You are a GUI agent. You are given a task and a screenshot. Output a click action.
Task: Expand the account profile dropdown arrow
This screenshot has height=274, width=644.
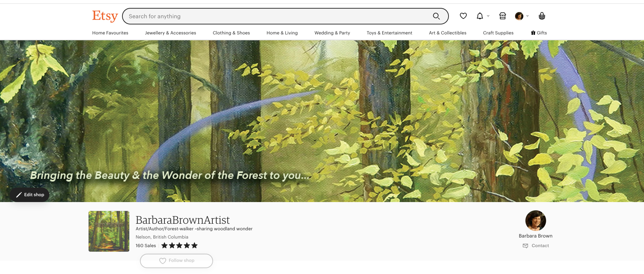527,16
